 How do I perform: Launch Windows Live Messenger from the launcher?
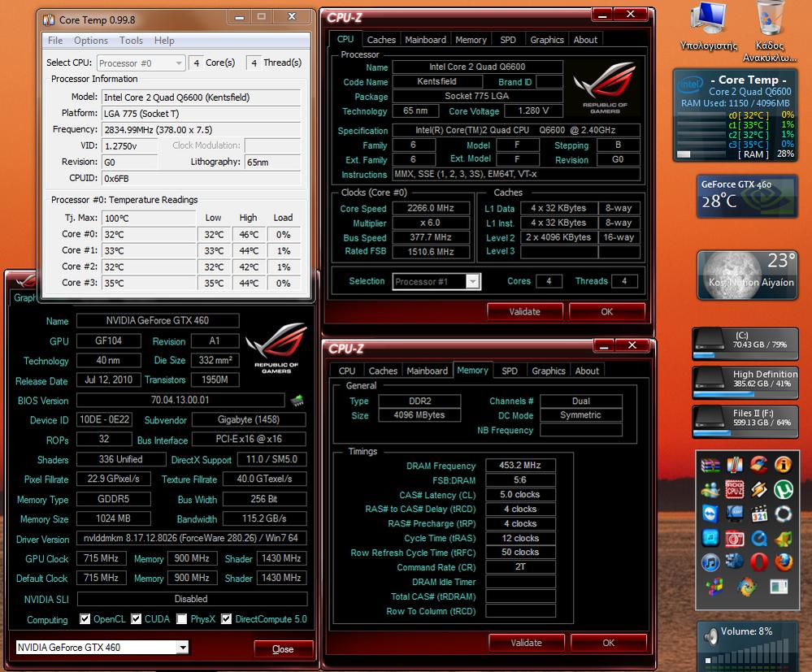click(710, 489)
